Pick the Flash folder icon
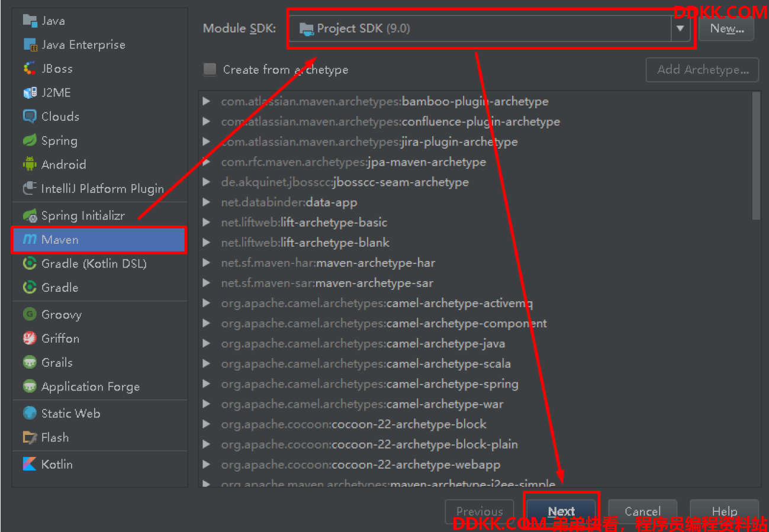This screenshot has height=532, width=769. tap(30, 437)
